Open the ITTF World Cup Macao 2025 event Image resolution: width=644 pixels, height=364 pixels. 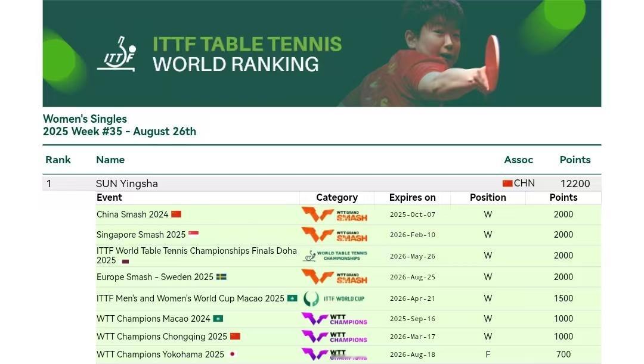[190, 298]
